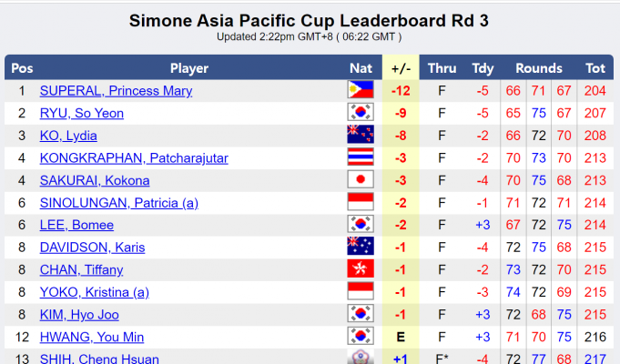Click the New Zealand flag beside Lydia Ko
Viewport: 620px width, 364px height.
(361, 136)
